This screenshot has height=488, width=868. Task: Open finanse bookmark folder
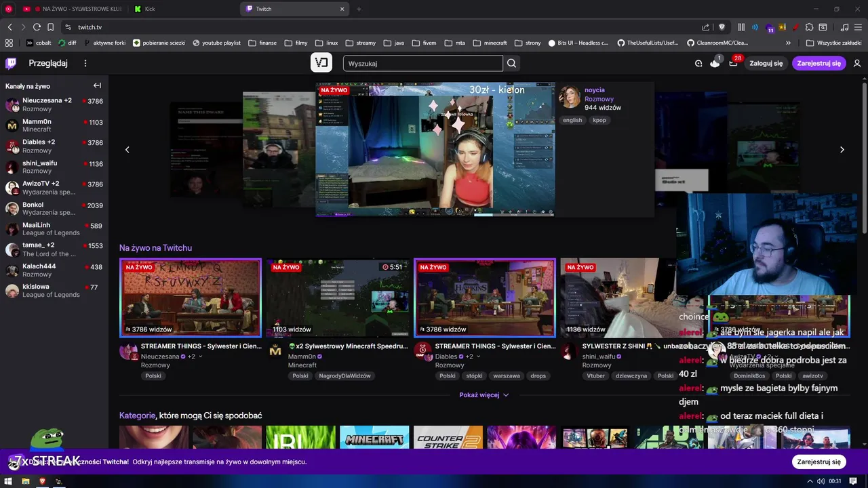pos(262,43)
